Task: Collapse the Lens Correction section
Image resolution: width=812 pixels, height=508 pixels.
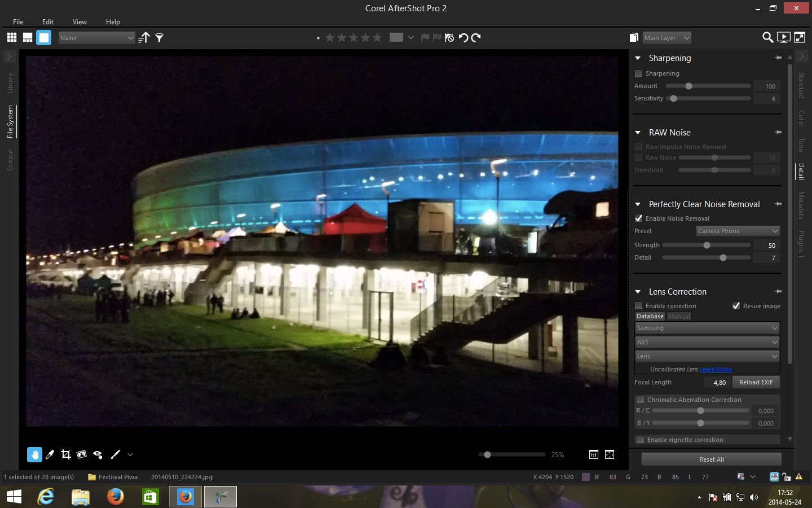Action: pyautogui.click(x=638, y=292)
